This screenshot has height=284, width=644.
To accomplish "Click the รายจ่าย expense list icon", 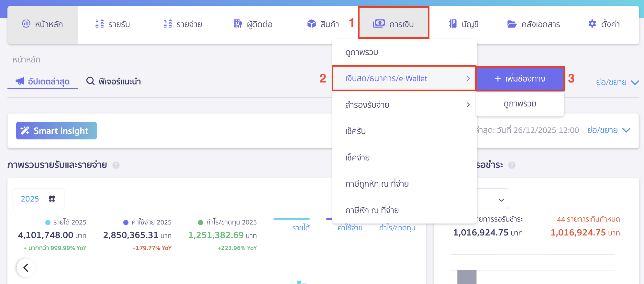I will coord(168,24).
